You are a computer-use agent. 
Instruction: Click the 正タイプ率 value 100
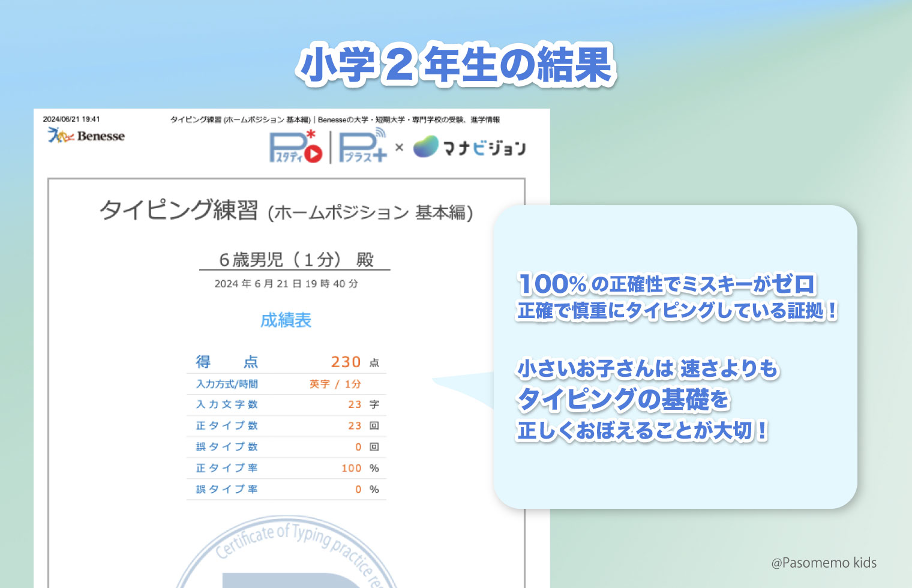point(352,468)
